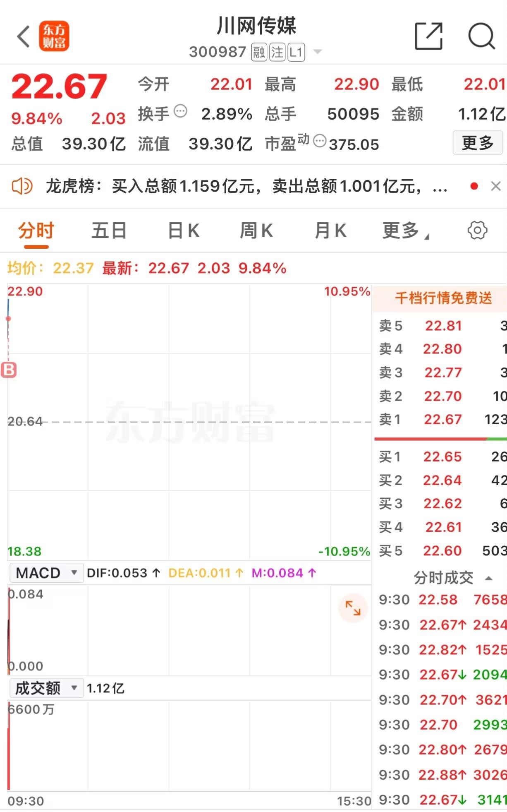The image size is (507, 812).
Task: Expand the stock code dropdown arrow
Action: click(318, 52)
